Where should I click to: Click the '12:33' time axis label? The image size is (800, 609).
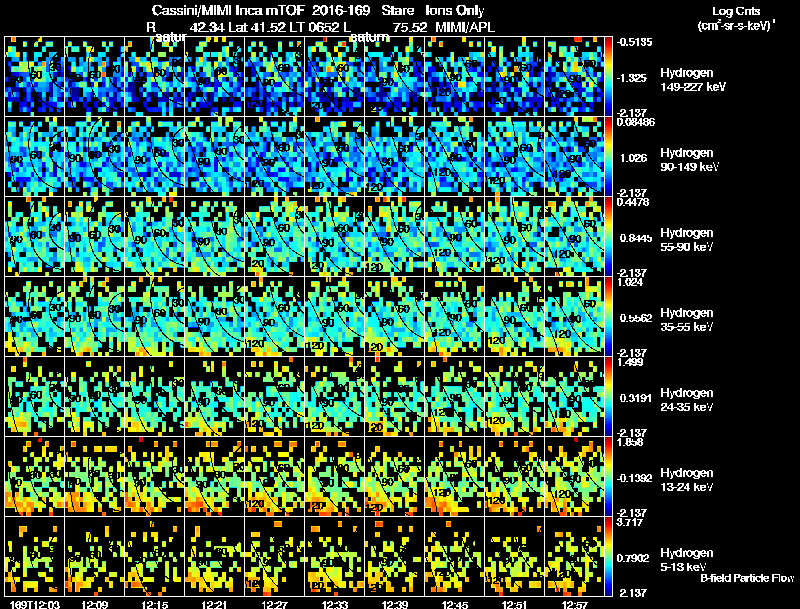click(x=335, y=605)
